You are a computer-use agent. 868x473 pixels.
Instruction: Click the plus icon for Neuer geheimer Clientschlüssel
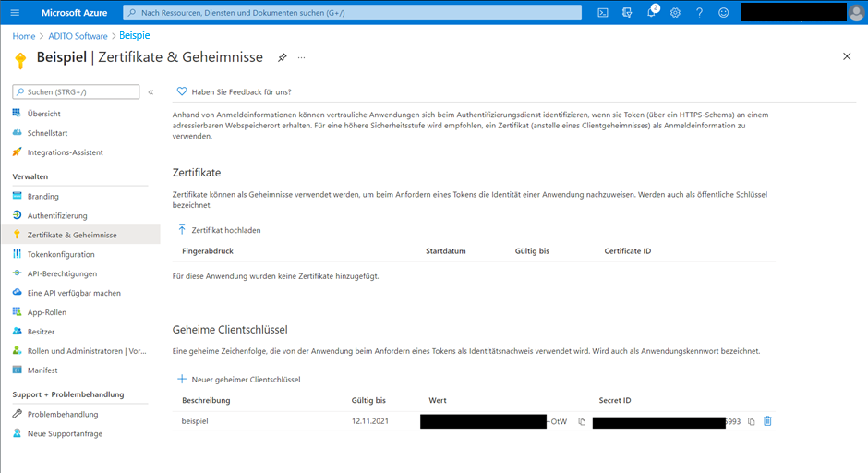[182, 379]
